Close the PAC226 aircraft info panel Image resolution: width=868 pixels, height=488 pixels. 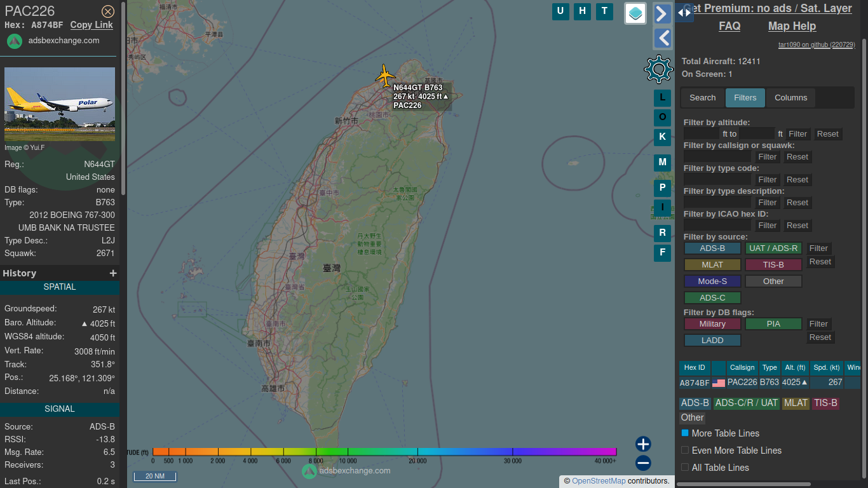(108, 11)
